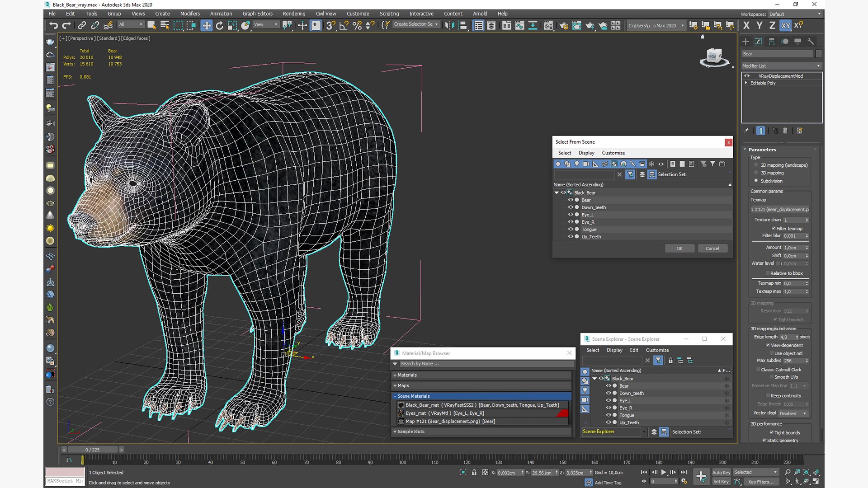868x488 pixels.
Task: Click the time slider showing 0 / 225
Action: pyautogui.click(x=93, y=450)
